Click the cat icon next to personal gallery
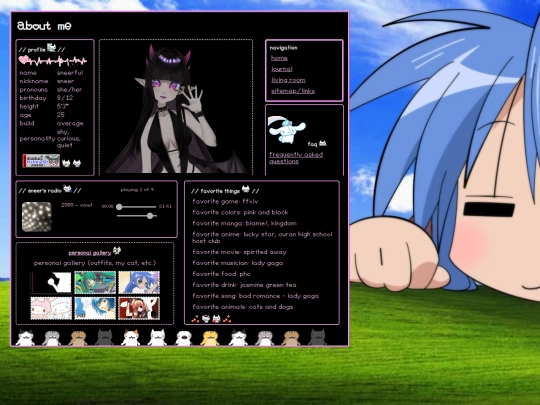The image size is (540, 405). click(x=117, y=251)
